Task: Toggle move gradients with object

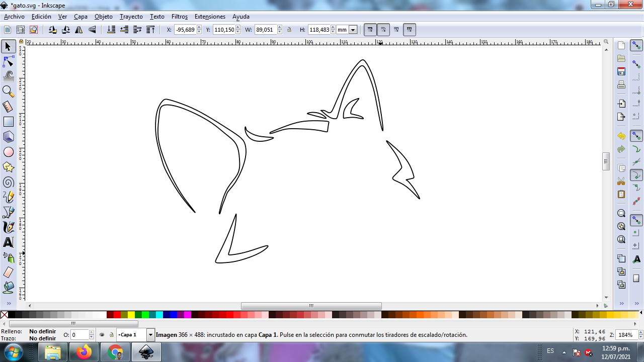Action: [396, 30]
